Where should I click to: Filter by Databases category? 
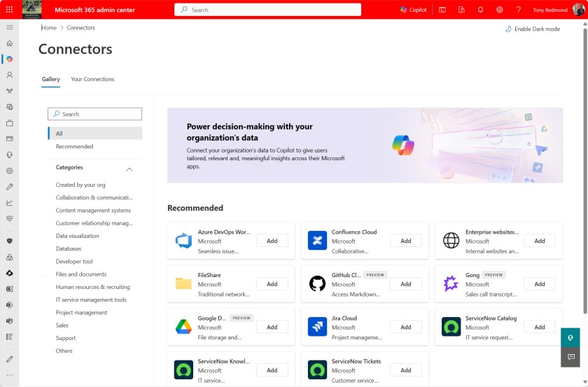pyautogui.click(x=69, y=248)
